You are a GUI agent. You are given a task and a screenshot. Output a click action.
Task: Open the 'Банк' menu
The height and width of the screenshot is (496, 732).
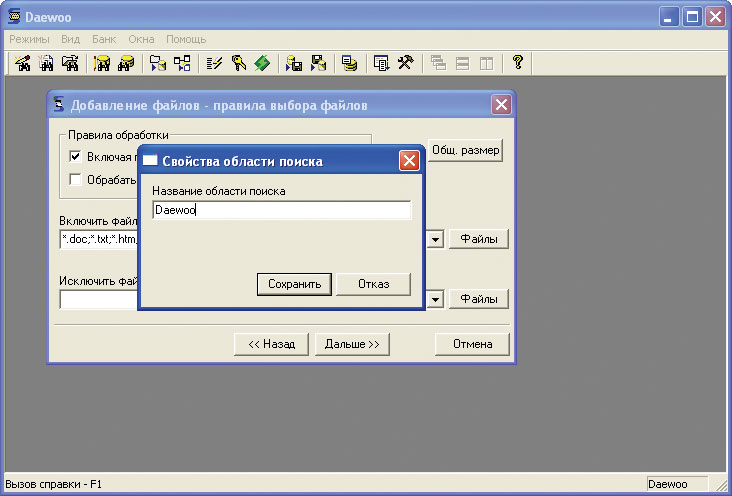[104, 39]
